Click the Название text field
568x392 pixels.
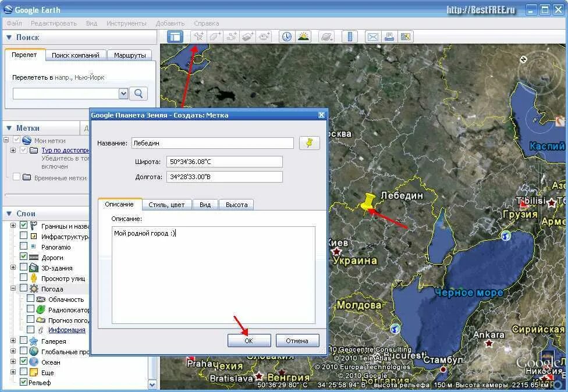click(212, 143)
